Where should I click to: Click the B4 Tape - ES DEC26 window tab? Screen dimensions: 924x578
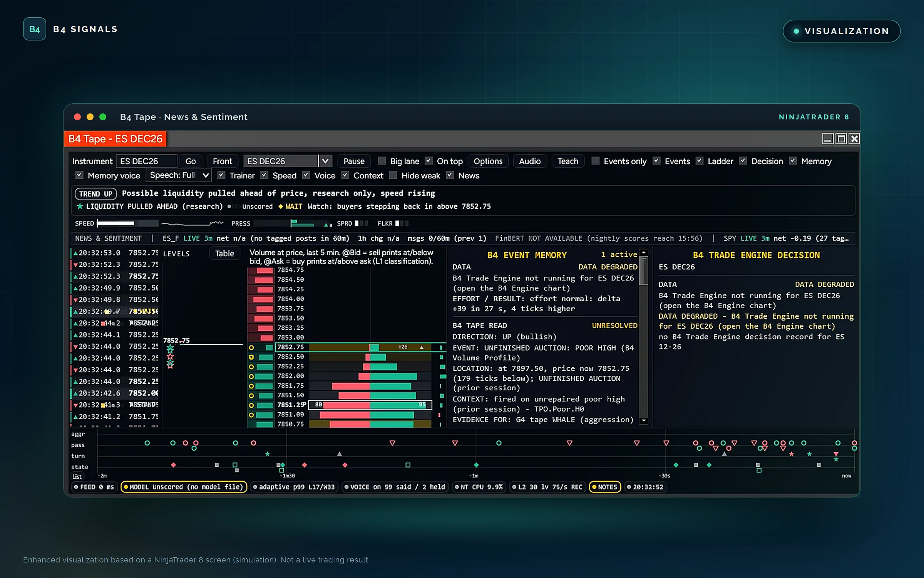point(115,139)
